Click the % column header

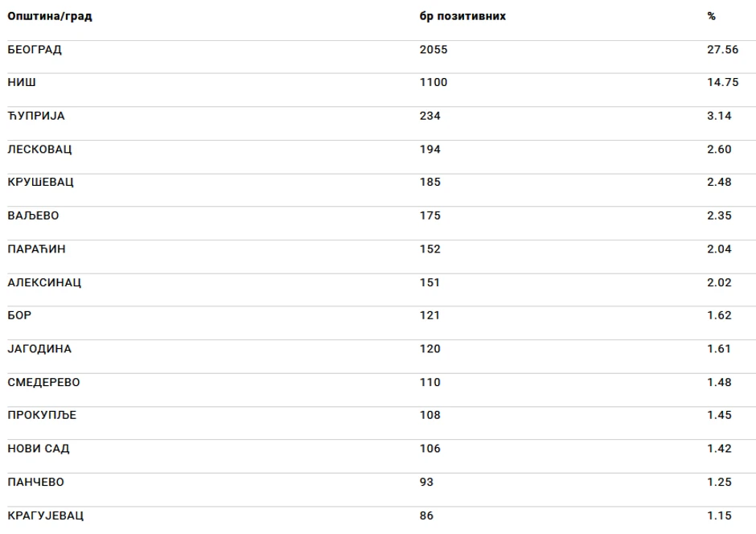pyautogui.click(x=712, y=16)
